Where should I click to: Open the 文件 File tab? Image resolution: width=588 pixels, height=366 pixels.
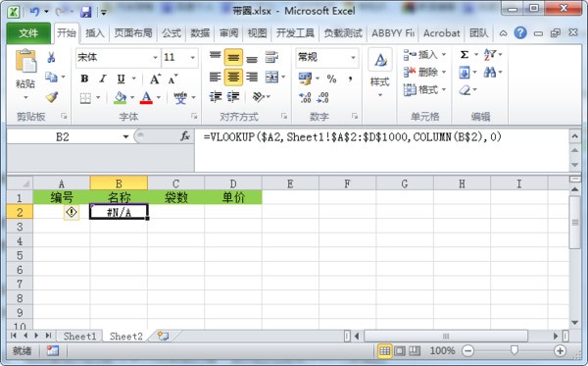point(28,33)
